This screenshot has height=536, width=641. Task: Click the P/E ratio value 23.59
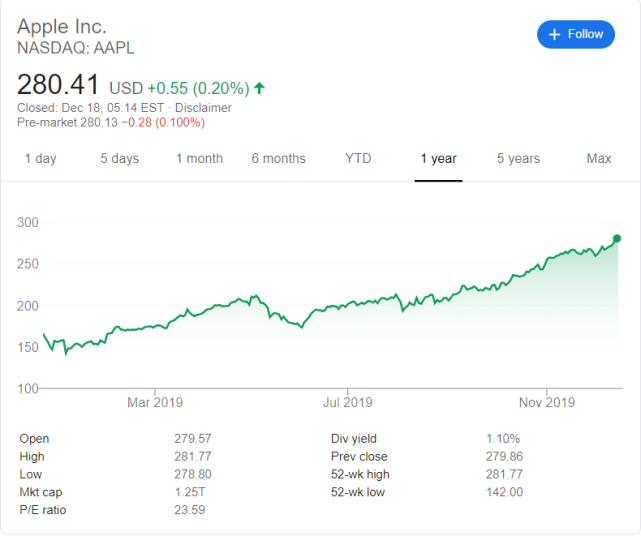pos(190,510)
